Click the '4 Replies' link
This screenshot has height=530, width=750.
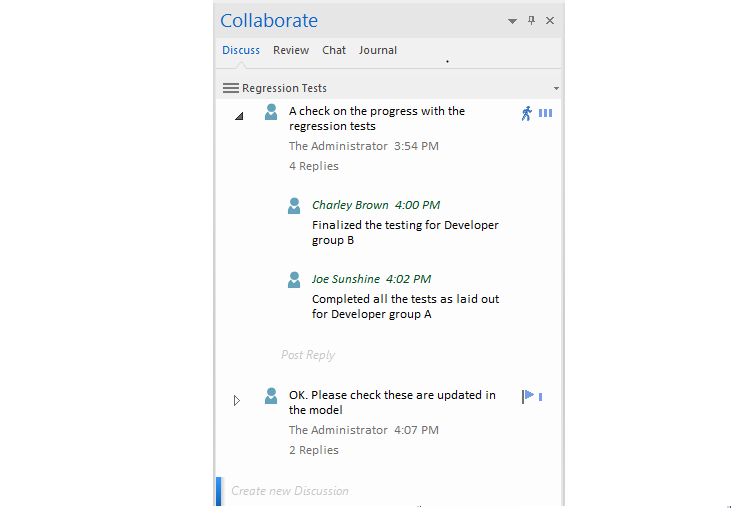(x=314, y=166)
